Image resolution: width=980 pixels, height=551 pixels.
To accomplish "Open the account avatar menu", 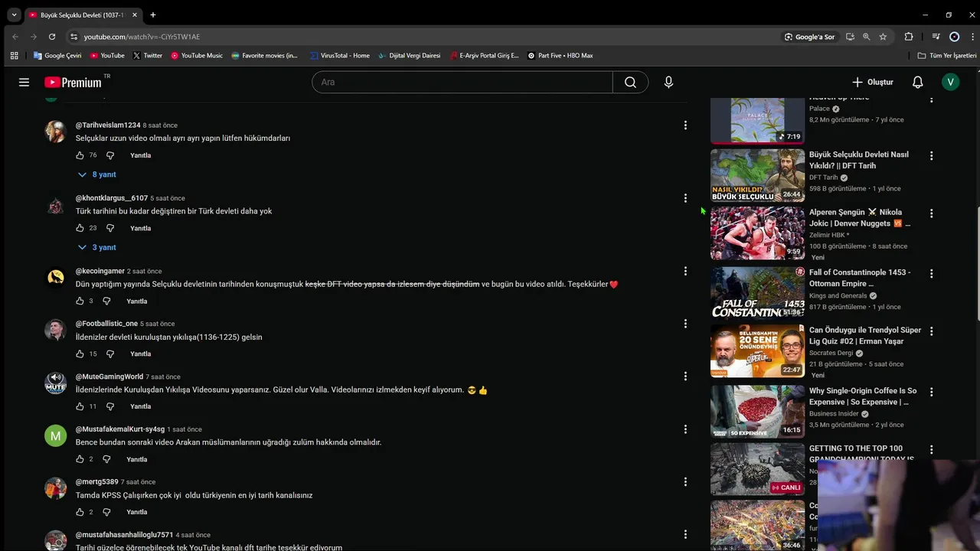I will point(950,82).
